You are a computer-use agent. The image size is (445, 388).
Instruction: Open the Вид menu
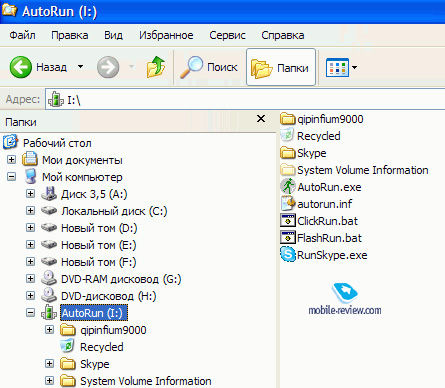113,35
